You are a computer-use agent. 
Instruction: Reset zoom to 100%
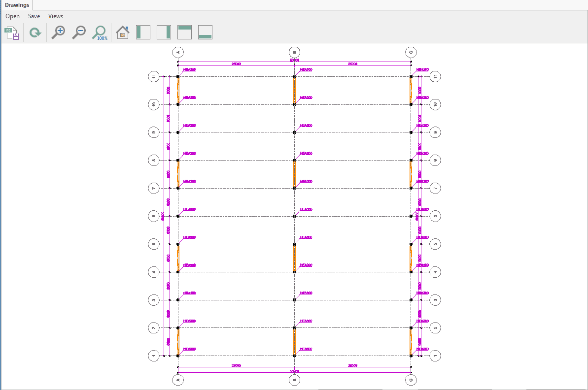coord(100,33)
